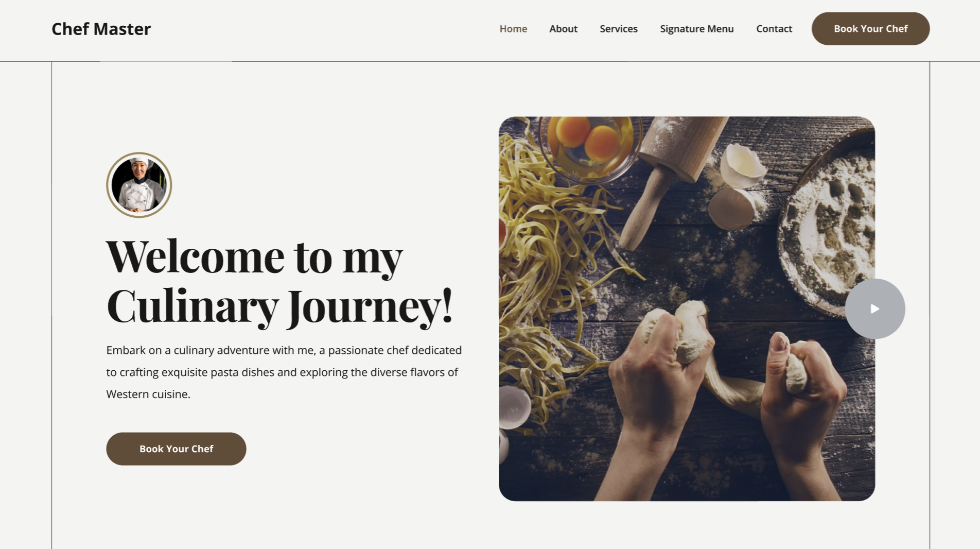Click Book Your Chef in header

pyautogui.click(x=870, y=29)
